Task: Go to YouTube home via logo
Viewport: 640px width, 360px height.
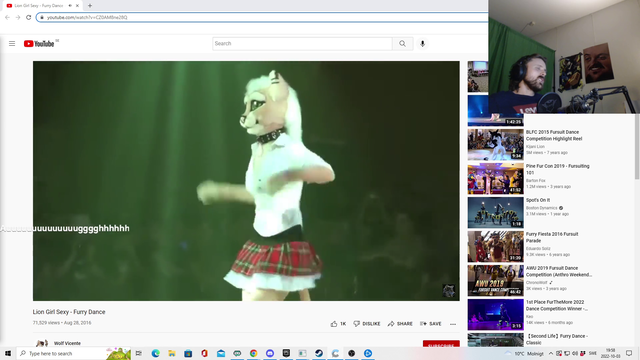Action: 39,44
